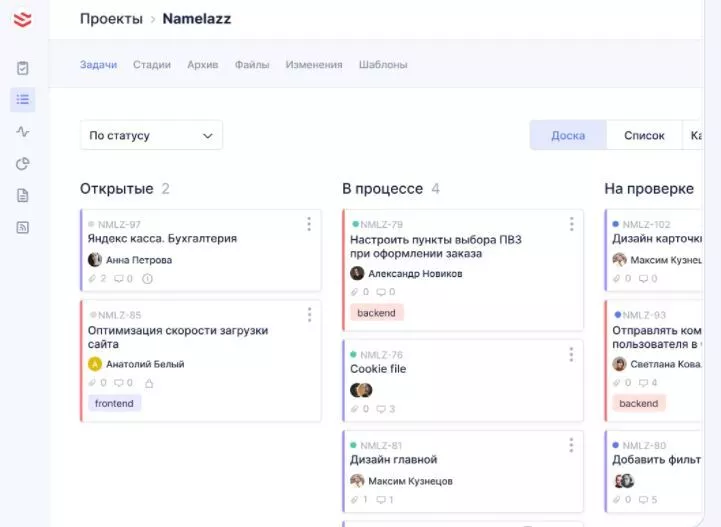Viewport: 721px width, 527px height.
Task: Click backend tag on NMLZ-93 card
Action: coord(639,403)
